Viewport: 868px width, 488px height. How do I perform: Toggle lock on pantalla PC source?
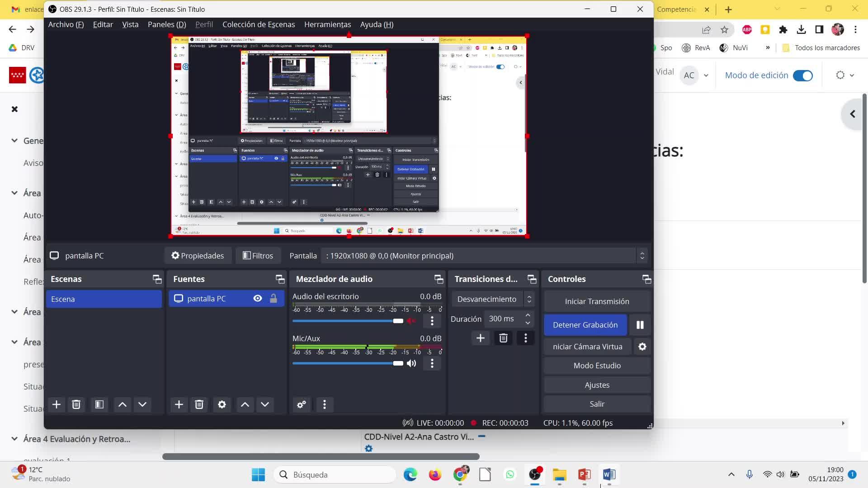pos(274,298)
